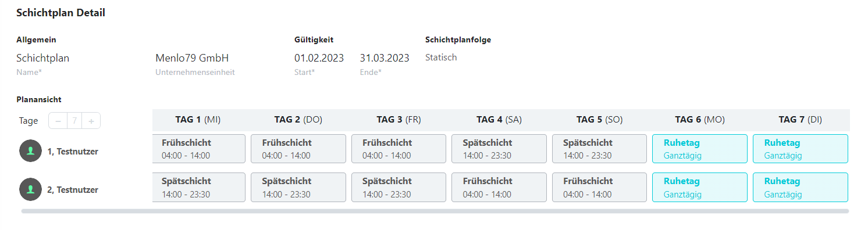868x230 pixels.
Task: Click the Statisch Schichtplanfolge value
Action: 441,57
